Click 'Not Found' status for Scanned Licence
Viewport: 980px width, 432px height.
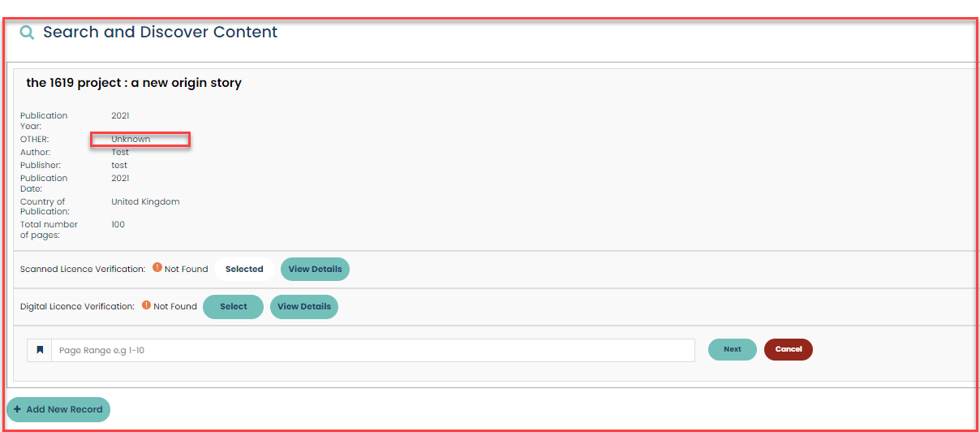tap(186, 269)
